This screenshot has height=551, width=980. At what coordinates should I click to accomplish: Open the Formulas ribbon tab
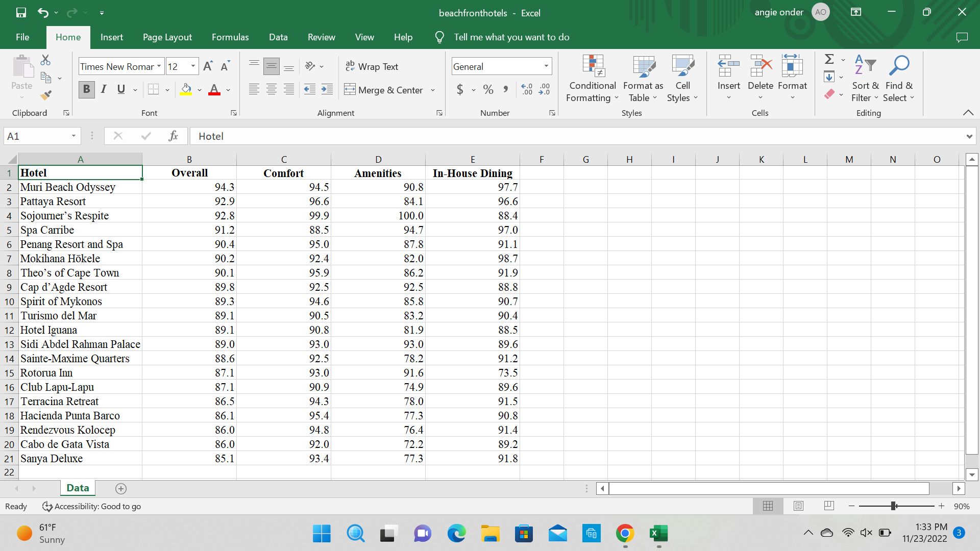[230, 37]
